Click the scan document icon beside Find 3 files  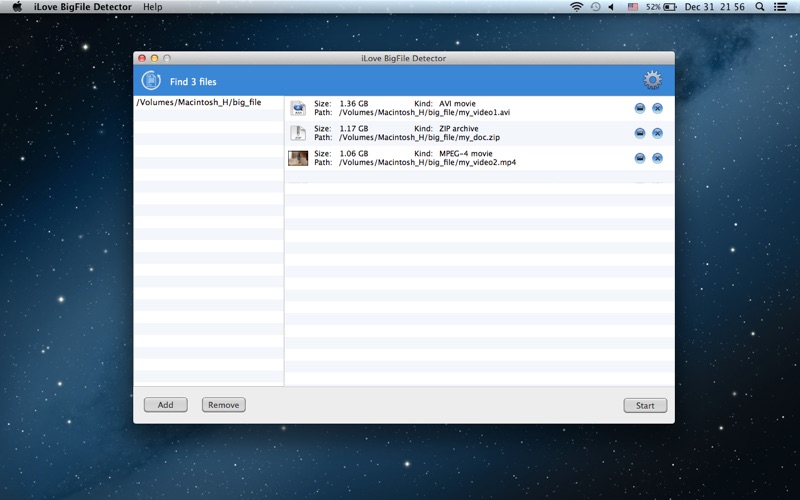(151, 81)
